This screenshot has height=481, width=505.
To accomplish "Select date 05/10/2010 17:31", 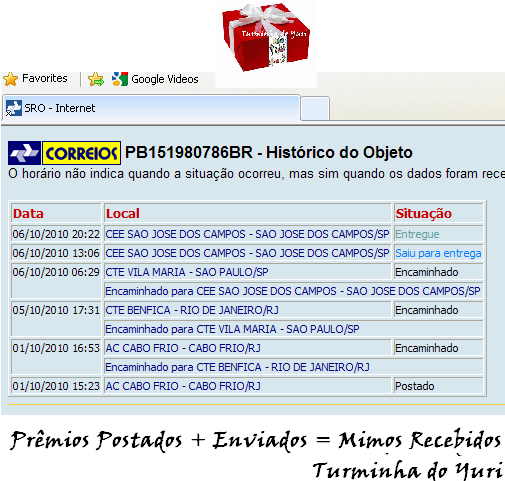I will coord(56,310).
